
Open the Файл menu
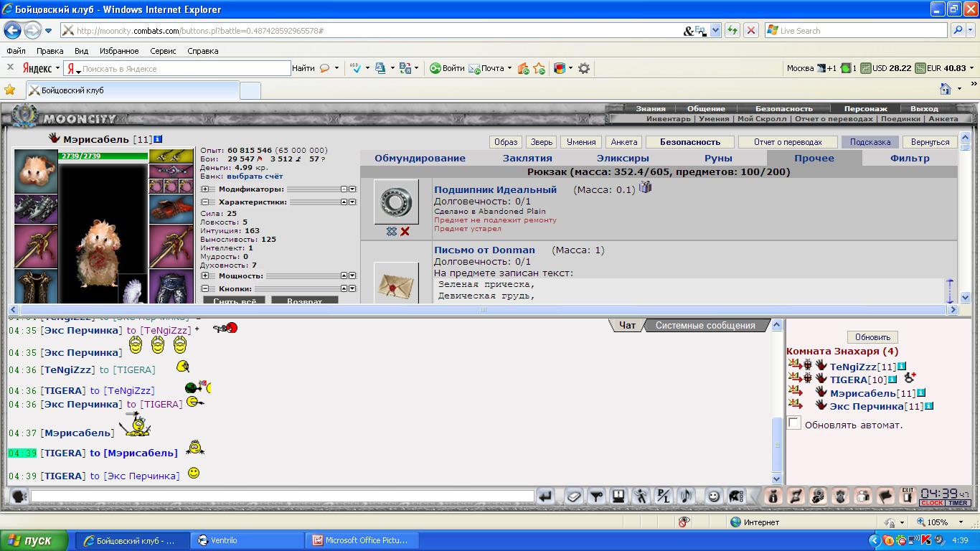pos(16,51)
